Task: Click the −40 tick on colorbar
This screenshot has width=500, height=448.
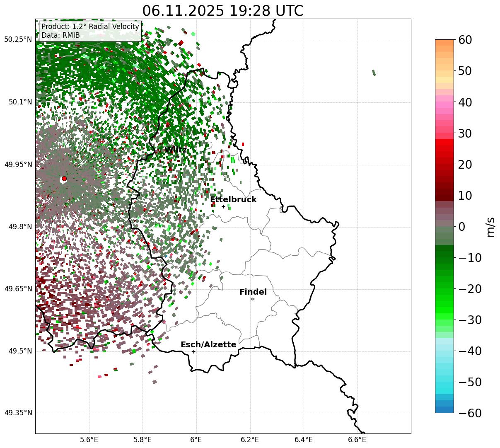Action: click(470, 351)
